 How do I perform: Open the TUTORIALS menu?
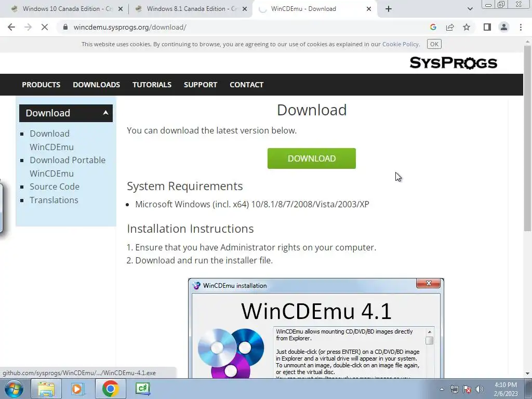pos(152,85)
